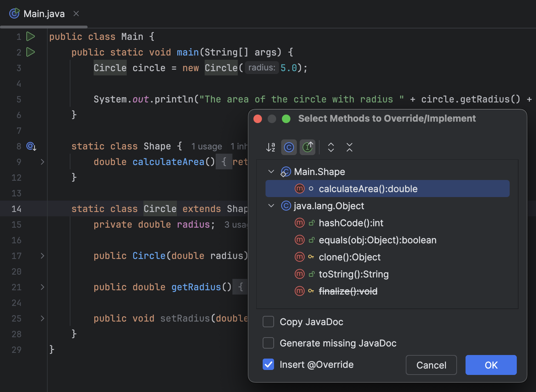This screenshot has width=536, height=392.
Task: Toggle the show classes filter icon
Action: click(x=289, y=147)
